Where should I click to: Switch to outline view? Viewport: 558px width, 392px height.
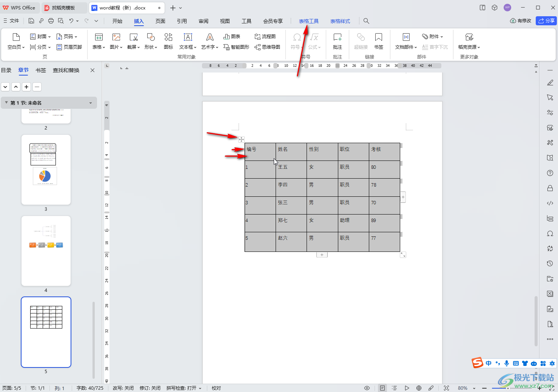(x=395, y=388)
